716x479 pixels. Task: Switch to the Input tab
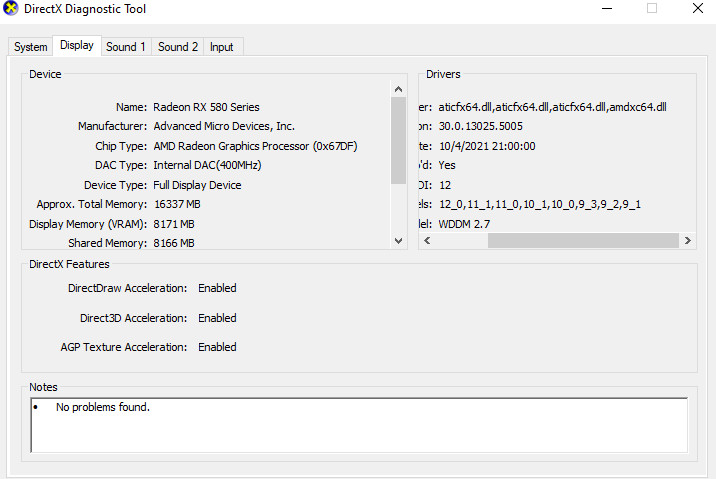point(221,47)
